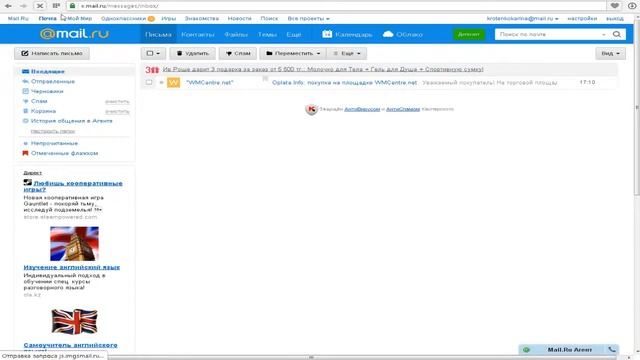
Task: Open the Черновики folder
Action: coord(47,91)
